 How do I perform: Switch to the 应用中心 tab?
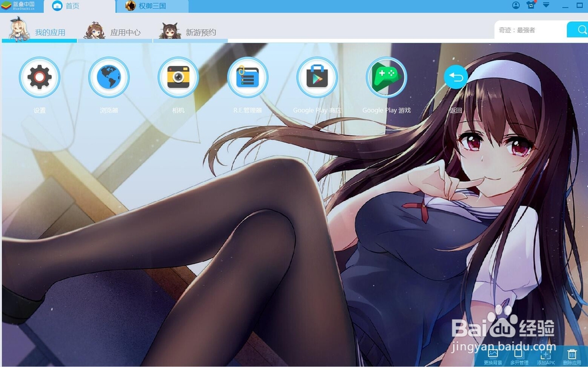tap(115, 32)
